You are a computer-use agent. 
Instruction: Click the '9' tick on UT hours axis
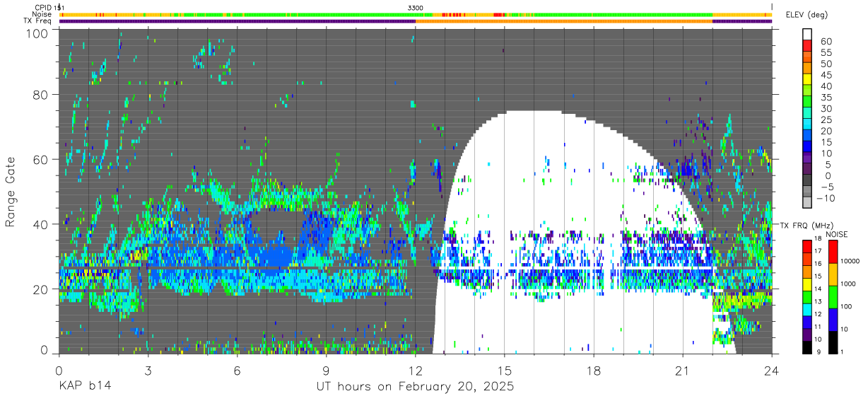click(x=327, y=371)
